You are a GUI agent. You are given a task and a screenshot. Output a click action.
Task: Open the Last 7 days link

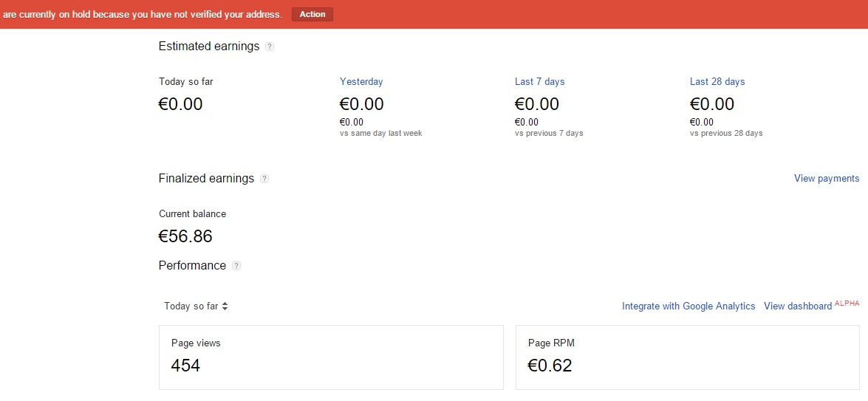(539, 82)
